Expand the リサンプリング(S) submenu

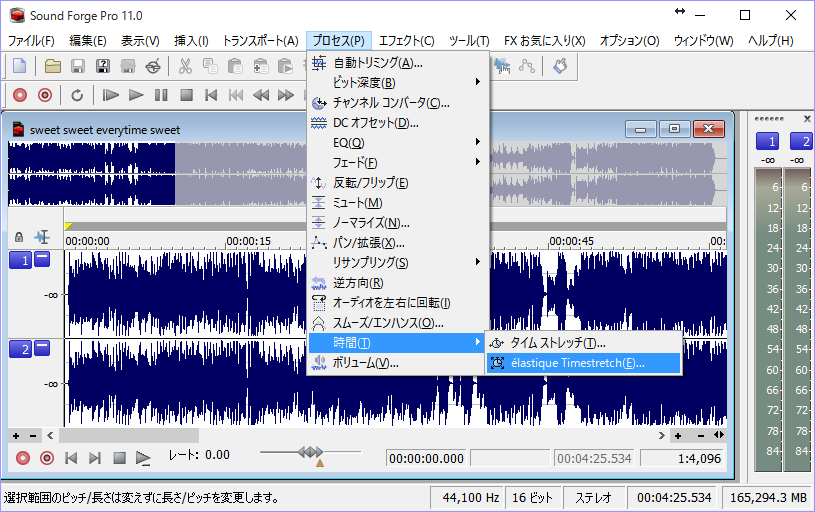[398, 262]
